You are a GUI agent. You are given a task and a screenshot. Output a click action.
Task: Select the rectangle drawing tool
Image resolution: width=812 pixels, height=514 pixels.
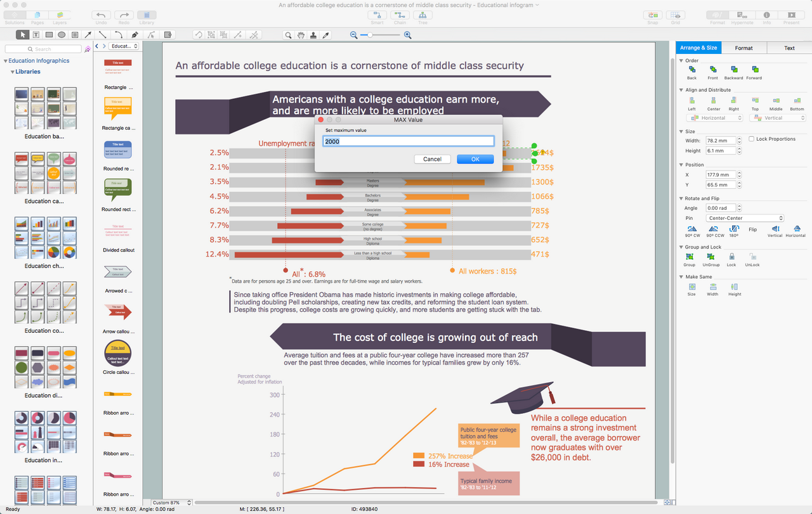pyautogui.click(x=48, y=35)
